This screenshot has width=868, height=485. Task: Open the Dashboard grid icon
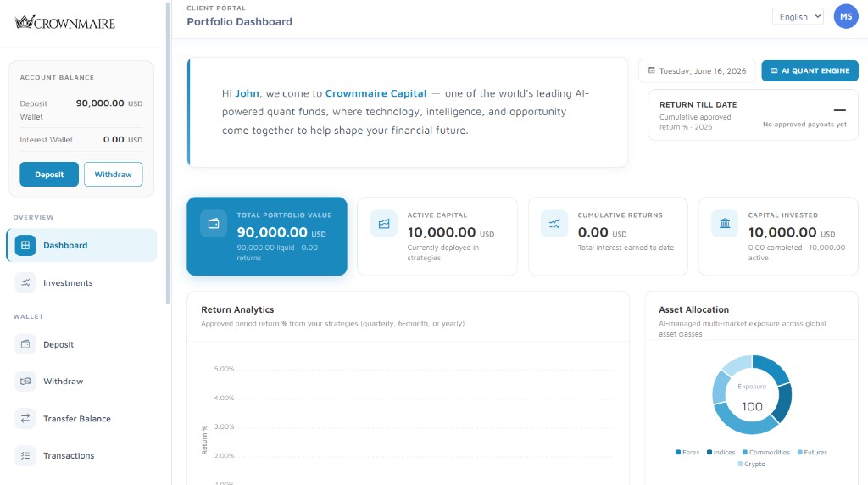(25, 245)
